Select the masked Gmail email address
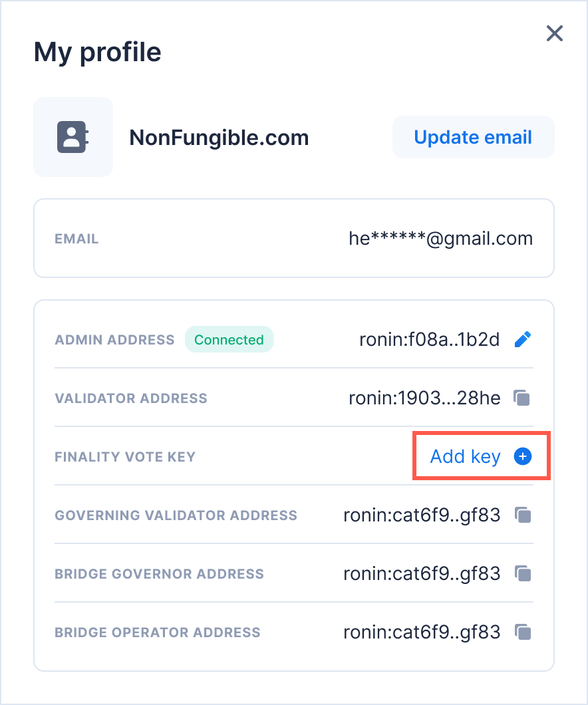 coord(441,238)
